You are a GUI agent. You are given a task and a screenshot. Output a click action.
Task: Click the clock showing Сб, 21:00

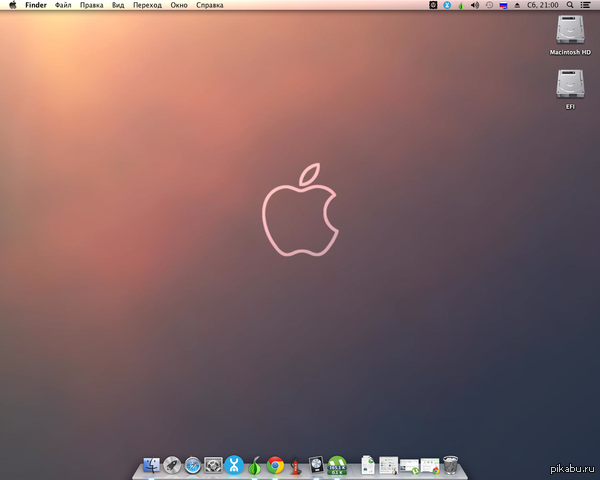(543, 5)
